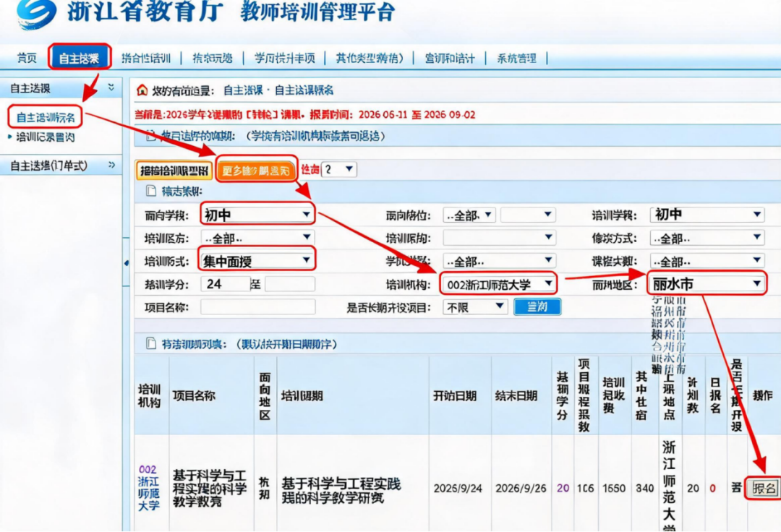Open the dropdown showing value 2

click(x=339, y=169)
